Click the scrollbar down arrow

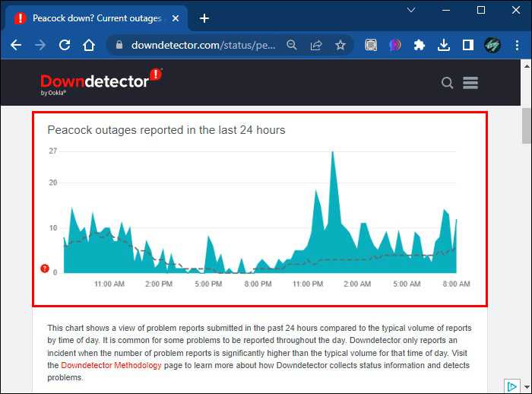[527, 387]
